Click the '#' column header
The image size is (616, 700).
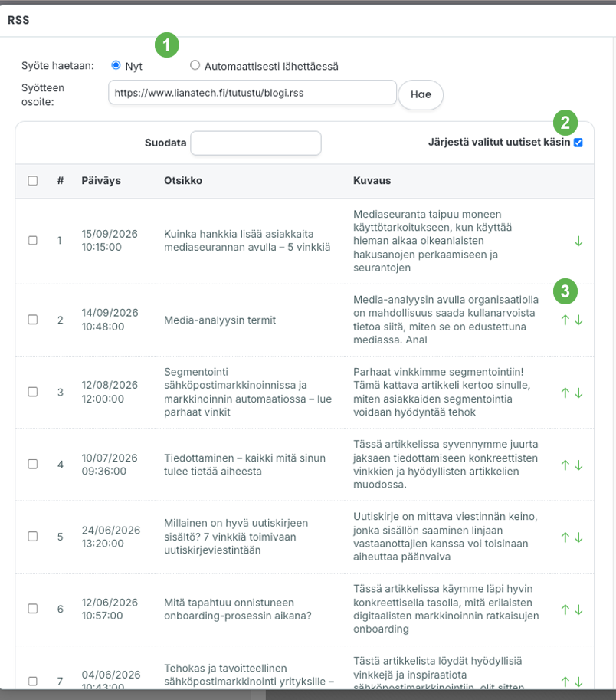61,180
